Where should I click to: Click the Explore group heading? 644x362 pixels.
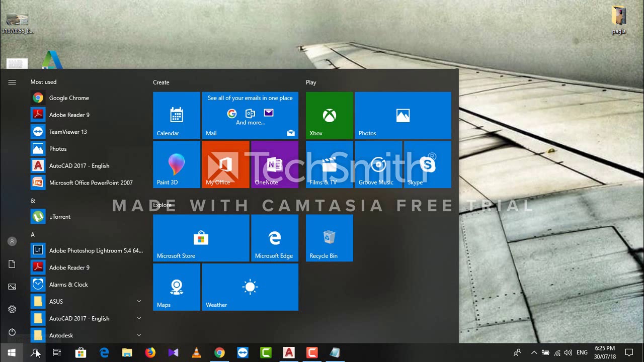(163, 205)
